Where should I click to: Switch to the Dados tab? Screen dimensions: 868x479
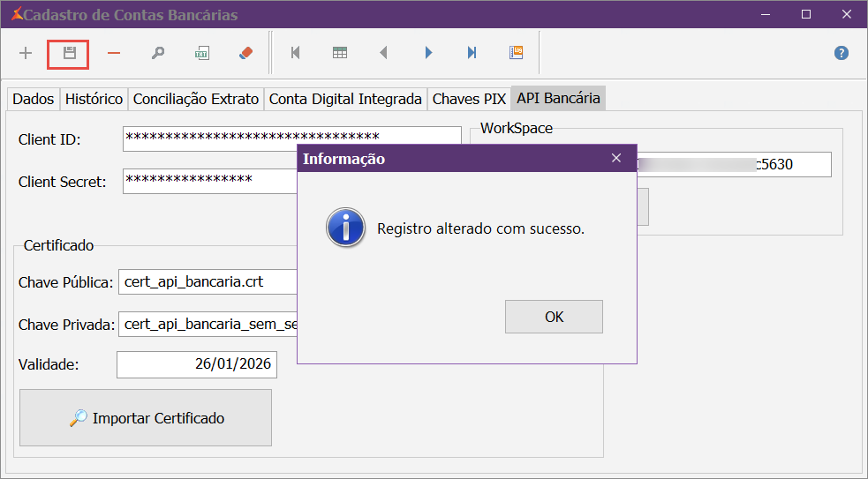pyautogui.click(x=34, y=99)
